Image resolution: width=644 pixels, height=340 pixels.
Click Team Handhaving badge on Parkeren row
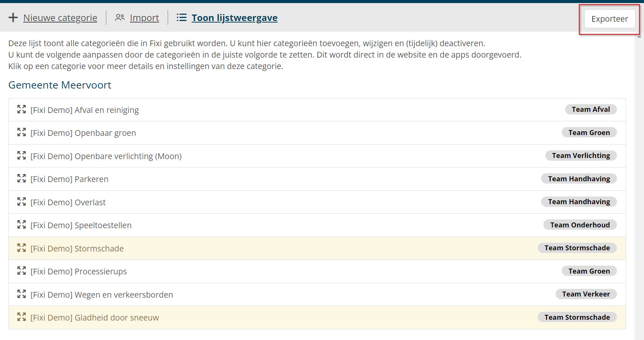click(x=579, y=179)
